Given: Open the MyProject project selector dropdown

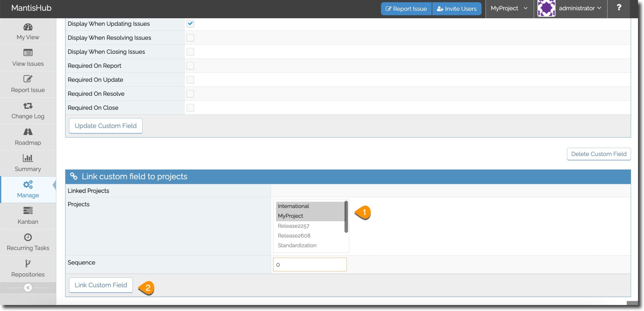Looking at the screenshot, I should click(x=508, y=8).
